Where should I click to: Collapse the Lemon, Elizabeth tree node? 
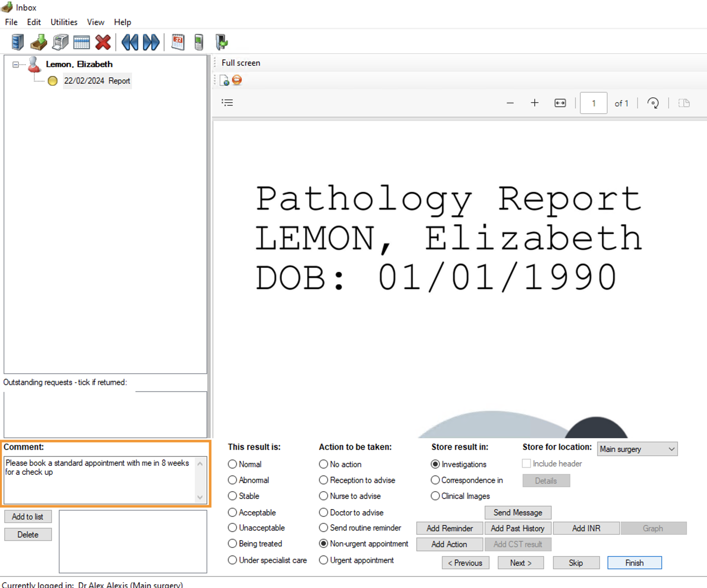point(16,65)
